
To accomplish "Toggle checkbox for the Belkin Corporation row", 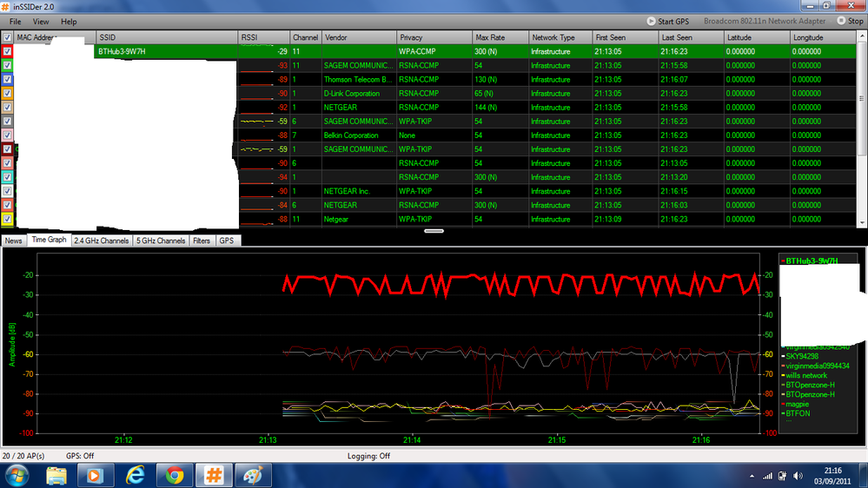I will (x=8, y=135).
